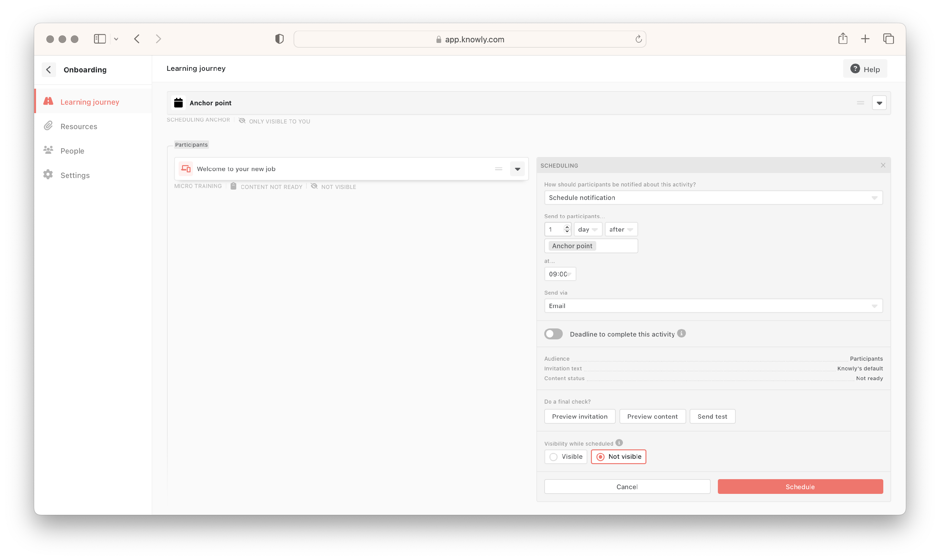Viewport: 940px width, 560px height.
Task: Go forward with the browser forward arrow
Action: click(159, 39)
